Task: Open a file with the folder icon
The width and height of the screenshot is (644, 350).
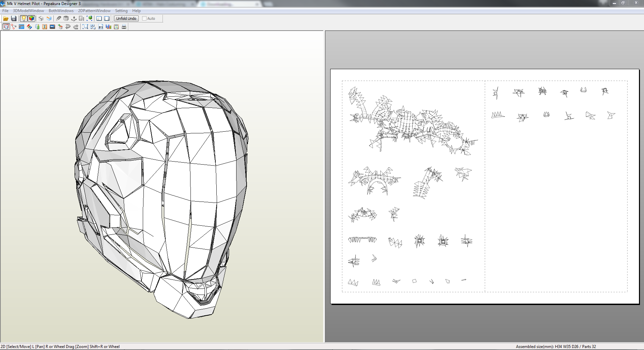Action: point(6,18)
